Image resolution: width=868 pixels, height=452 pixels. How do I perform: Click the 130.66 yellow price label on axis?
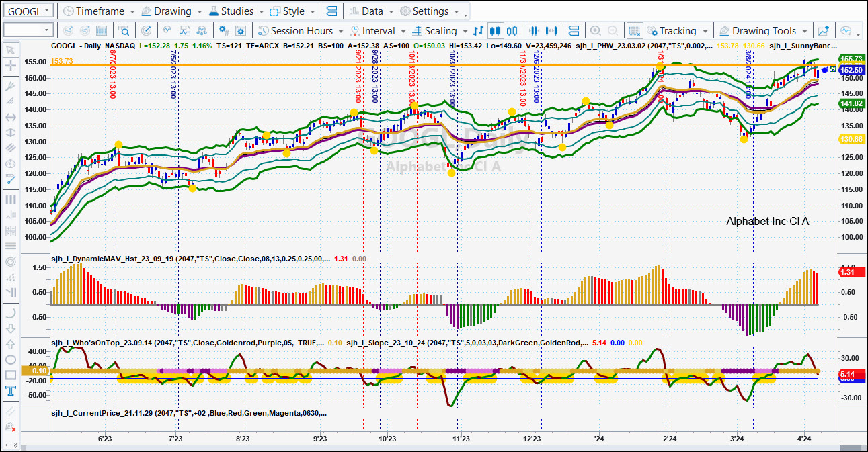point(851,139)
